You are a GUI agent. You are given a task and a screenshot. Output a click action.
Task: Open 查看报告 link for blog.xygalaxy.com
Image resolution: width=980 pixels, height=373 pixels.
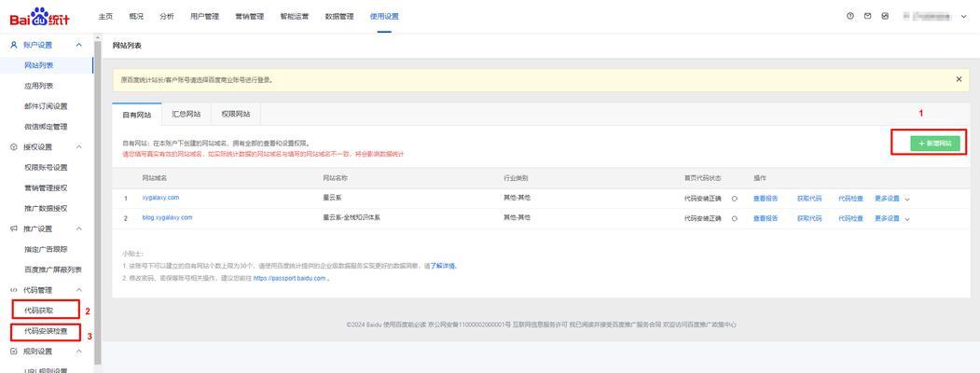pyautogui.click(x=766, y=217)
